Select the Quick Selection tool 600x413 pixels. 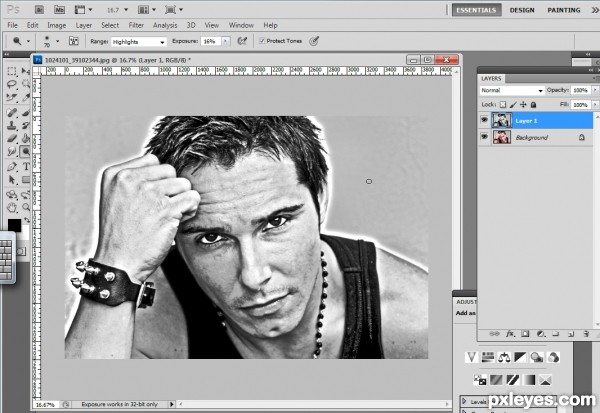coord(26,84)
